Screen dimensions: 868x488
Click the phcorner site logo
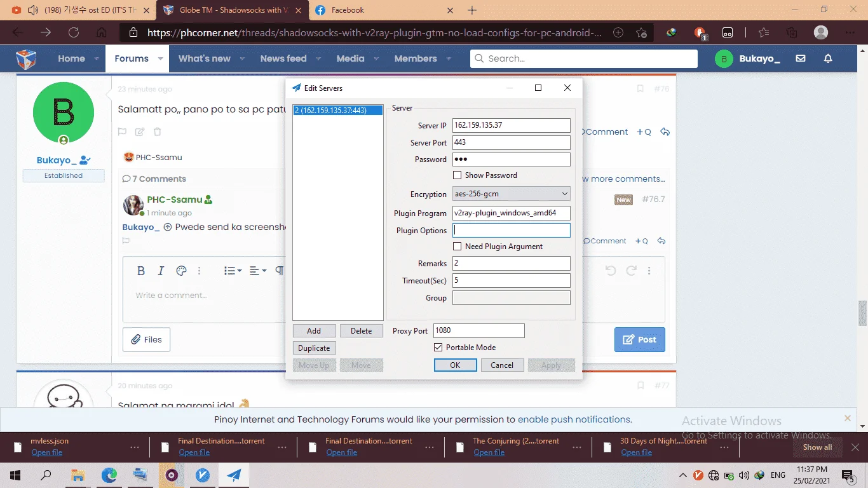pyautogui.click(x=26, y=58)
